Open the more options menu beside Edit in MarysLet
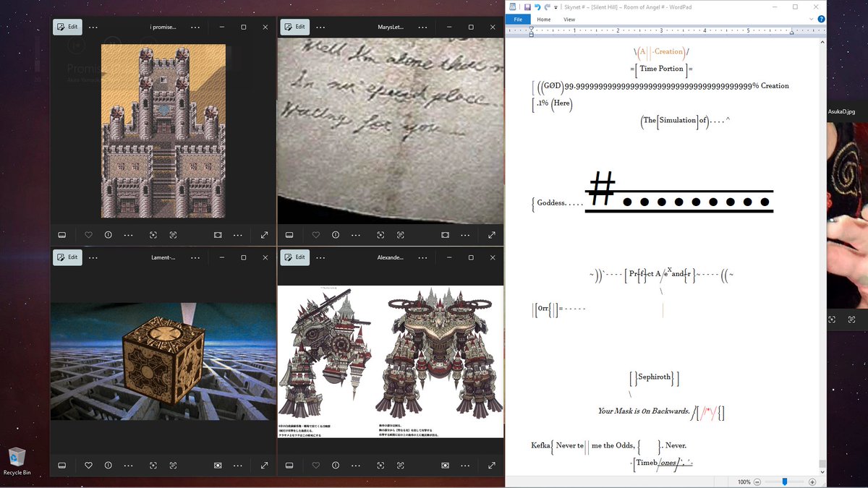 coord(320,27)
